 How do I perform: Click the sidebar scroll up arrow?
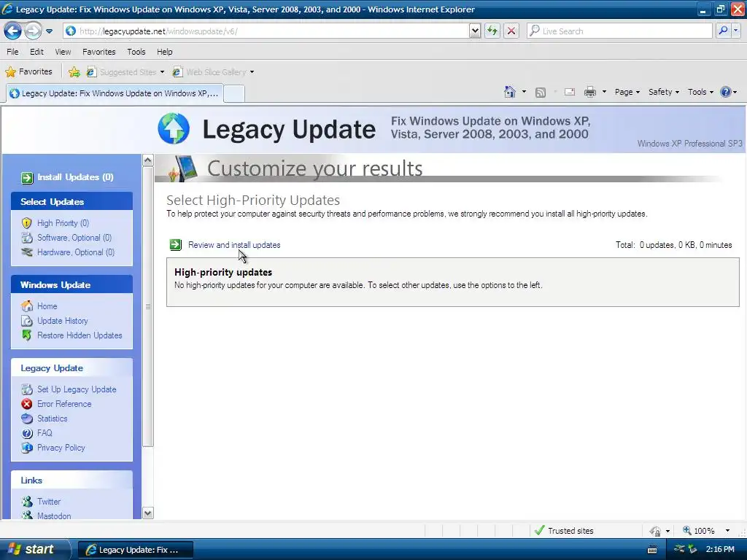(x=147, y=160)
